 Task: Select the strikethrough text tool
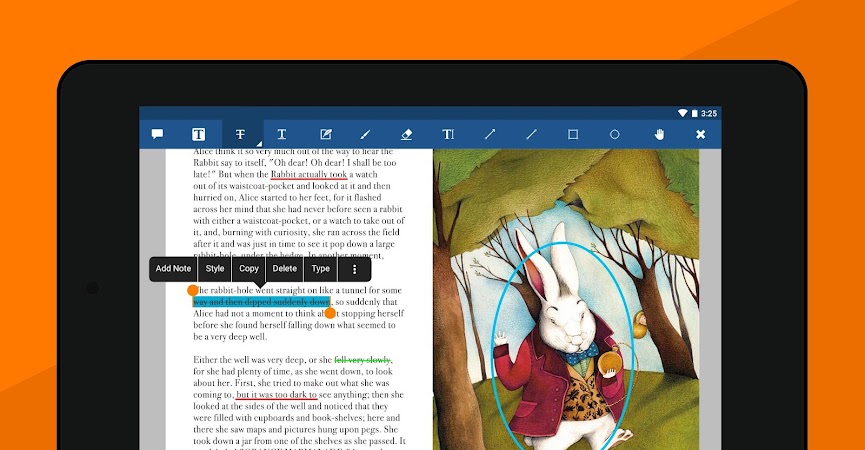[240, 135]
